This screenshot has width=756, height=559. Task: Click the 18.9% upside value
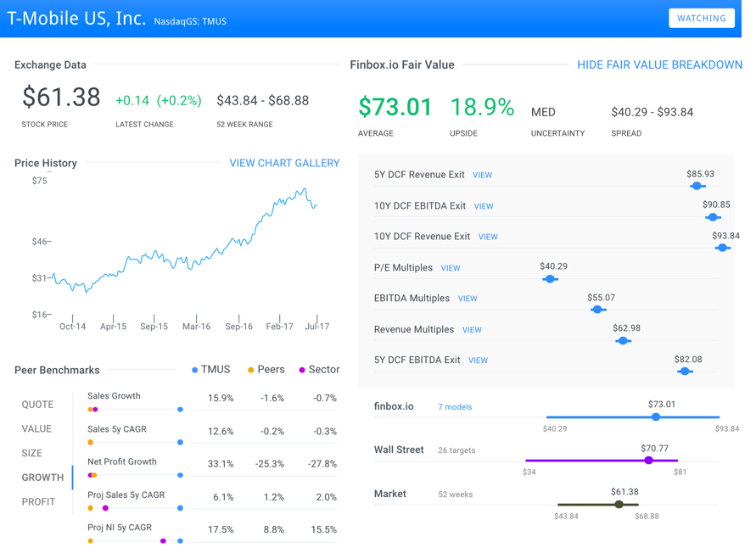tap(482, 107)
